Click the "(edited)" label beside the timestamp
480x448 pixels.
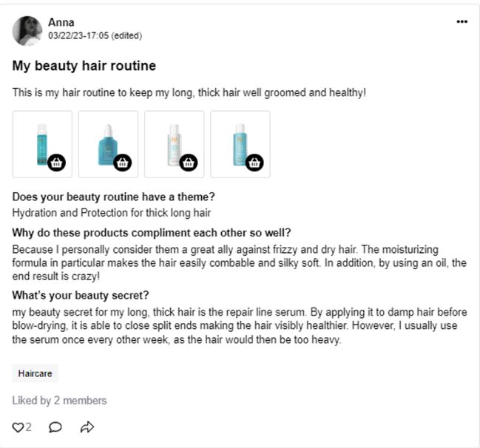coord(126,35)
